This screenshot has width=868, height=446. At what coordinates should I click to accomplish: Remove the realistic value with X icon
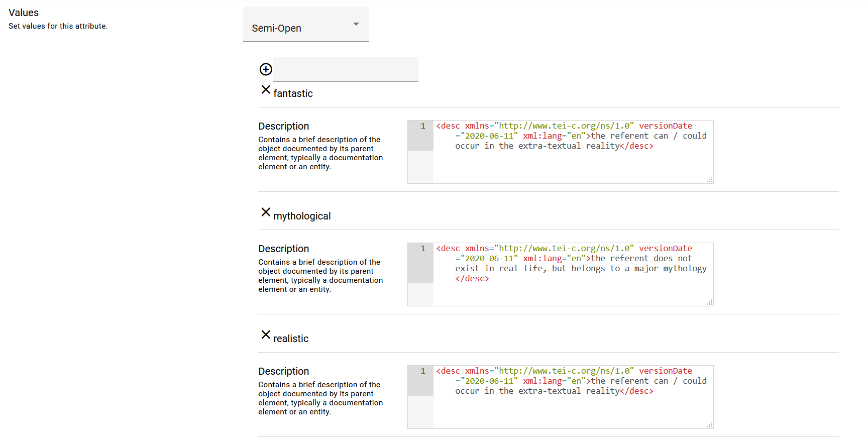coord(266,334)
